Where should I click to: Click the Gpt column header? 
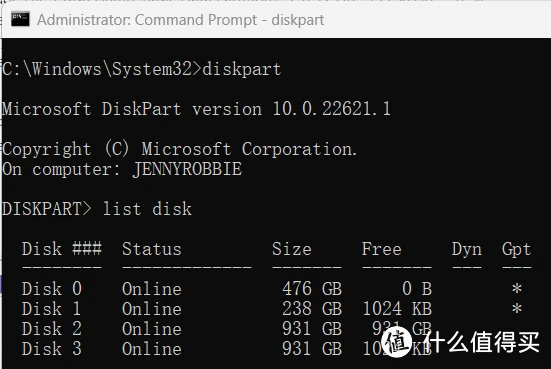click(517, 249)
